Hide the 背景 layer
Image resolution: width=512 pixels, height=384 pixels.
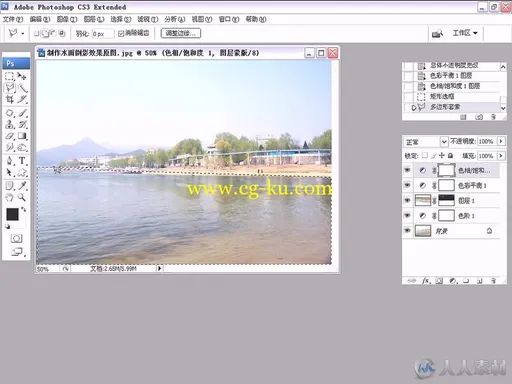click(x=407, y=231)
